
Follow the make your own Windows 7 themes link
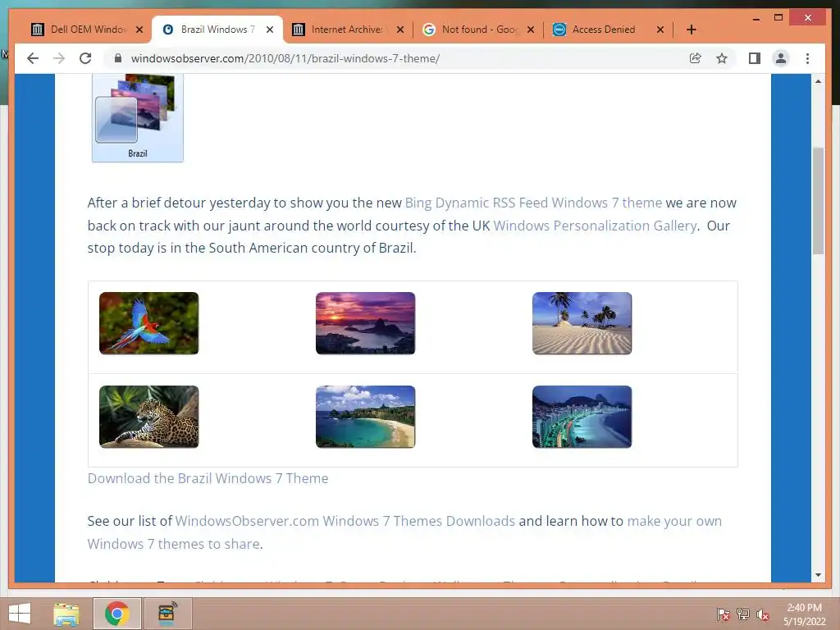[404, 532]
